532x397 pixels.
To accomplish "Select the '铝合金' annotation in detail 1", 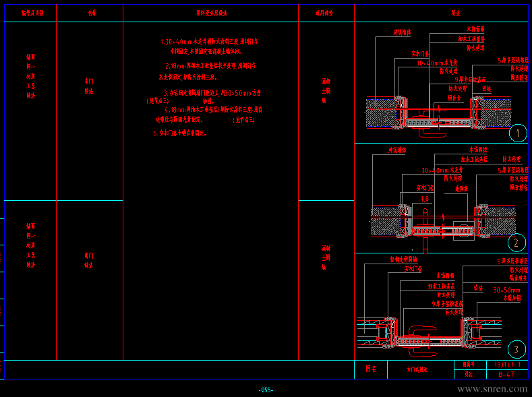I will [x=454, y=98].
